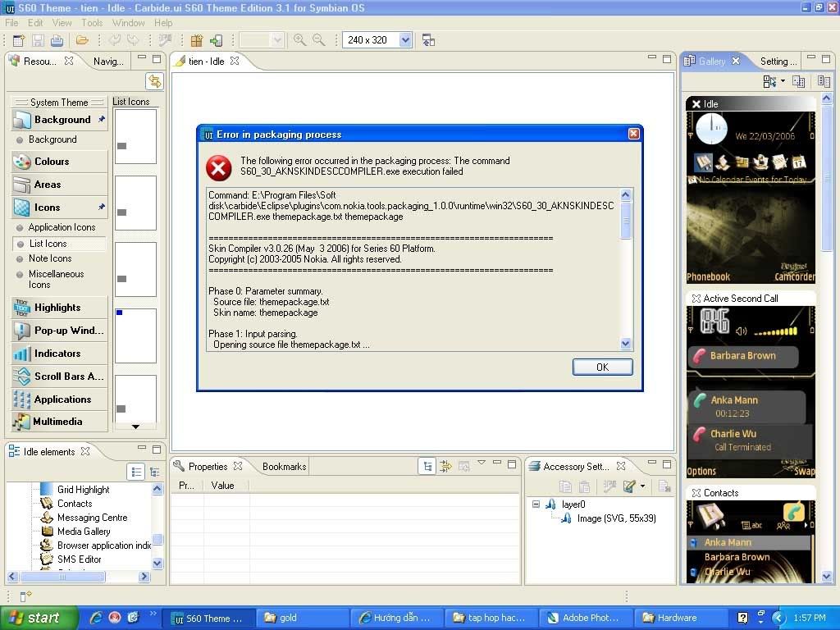Close the packaging error dialog
The height and width of the screenshot is (630, 840).
633,134
